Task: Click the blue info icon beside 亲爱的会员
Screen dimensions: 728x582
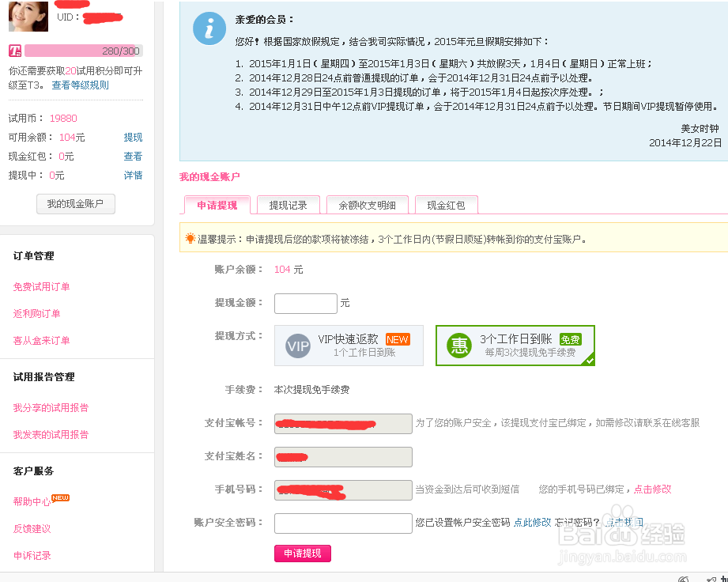Action: (x=208, y=28)
